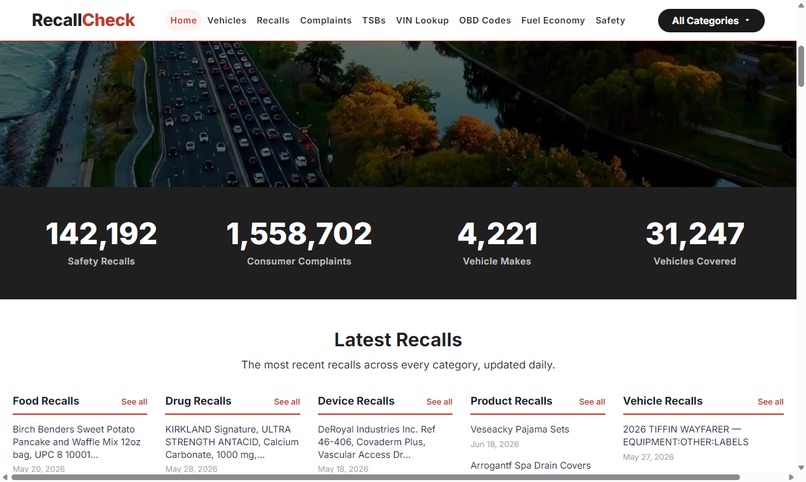806x482 pixels.
Task: Go to the Recalls nav item
Action: pos(273,21)
